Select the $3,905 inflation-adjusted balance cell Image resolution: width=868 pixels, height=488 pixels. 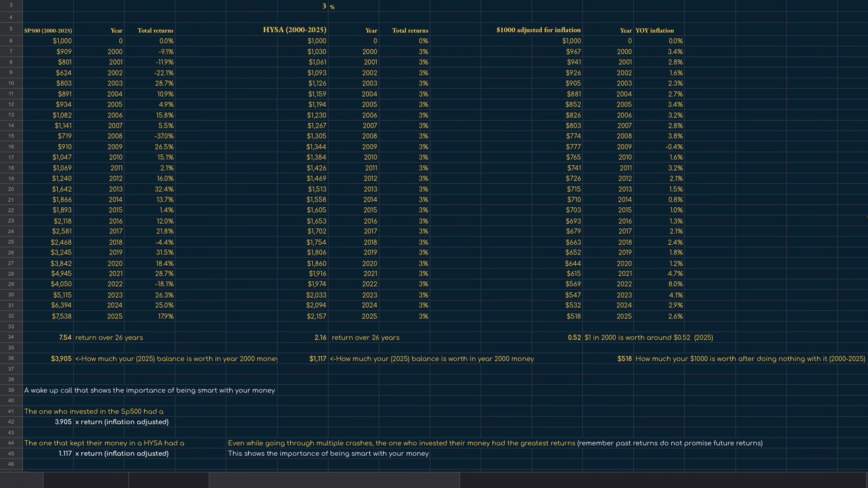coord(48,359)
